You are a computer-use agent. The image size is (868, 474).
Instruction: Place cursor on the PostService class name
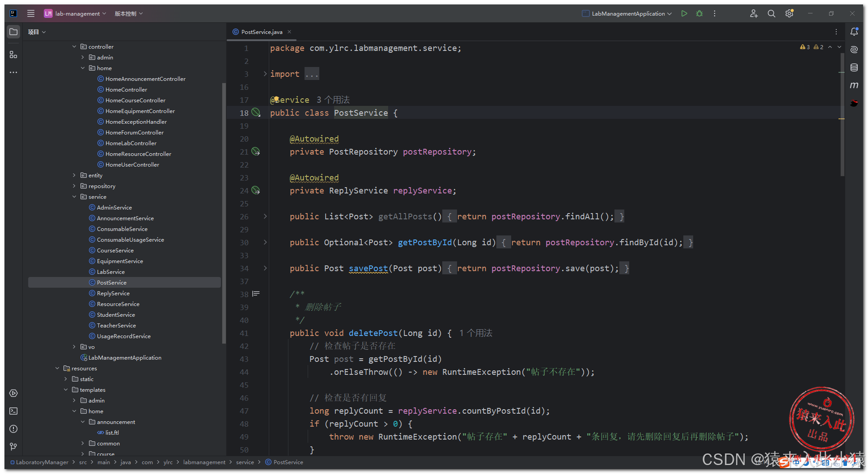361,113
